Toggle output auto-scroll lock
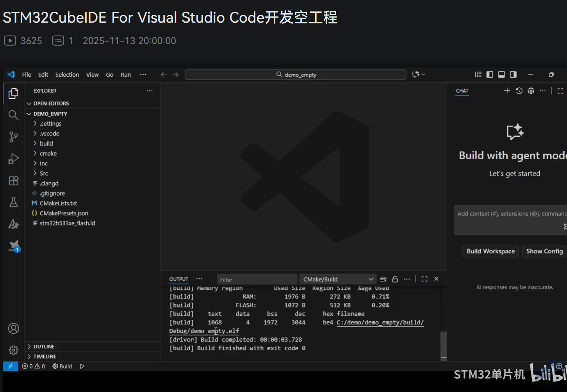567x392 pixels. (x=395, y=279)
